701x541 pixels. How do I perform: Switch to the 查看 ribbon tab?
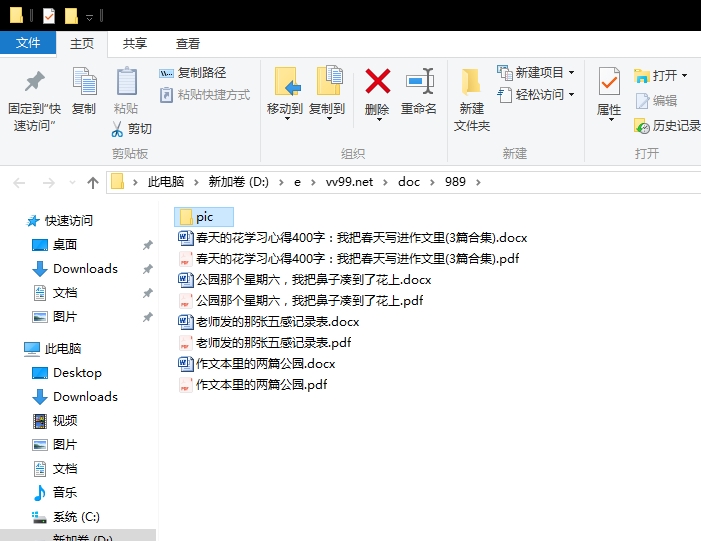click(187, 44)
